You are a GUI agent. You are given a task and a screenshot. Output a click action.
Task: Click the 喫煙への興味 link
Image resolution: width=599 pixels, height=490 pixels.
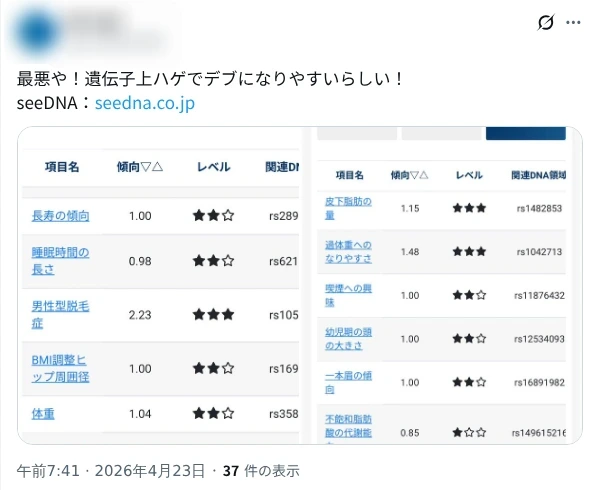[x=348, y=295]
